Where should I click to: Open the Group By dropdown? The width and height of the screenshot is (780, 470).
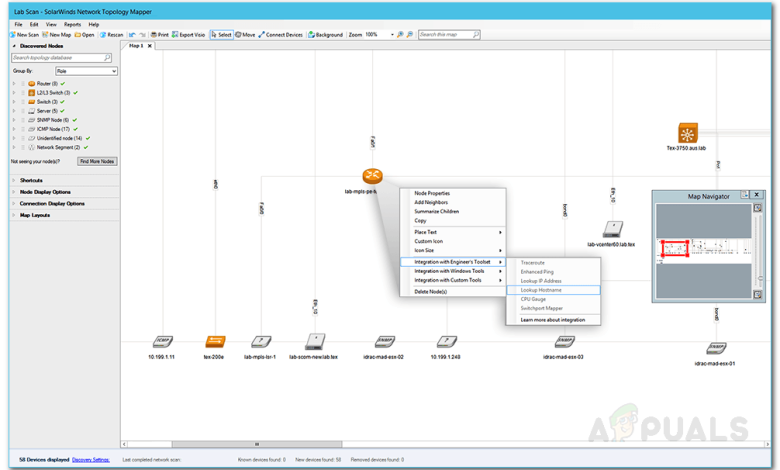click(87, 71)
